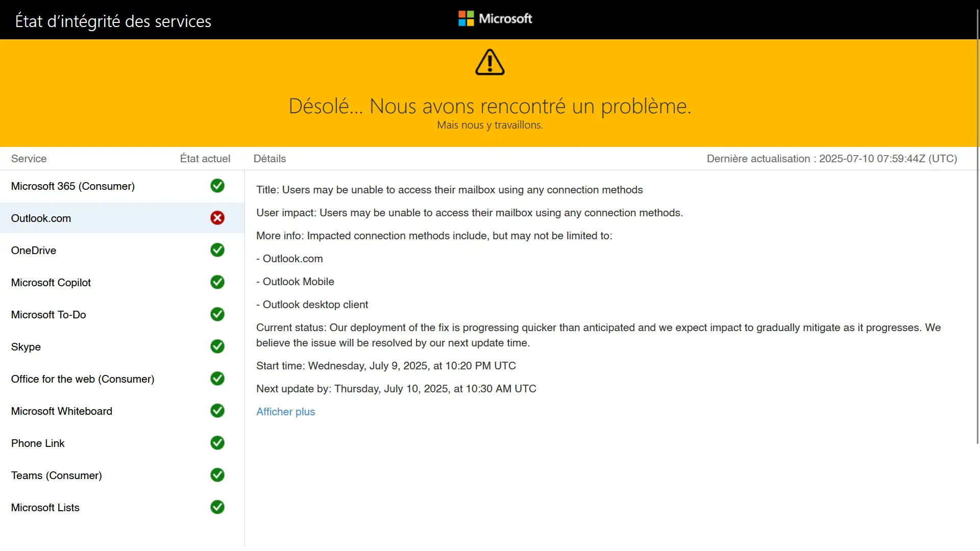Click the warning triangle icon in the banner
This screenshot has height=551, width=980.
490,62
